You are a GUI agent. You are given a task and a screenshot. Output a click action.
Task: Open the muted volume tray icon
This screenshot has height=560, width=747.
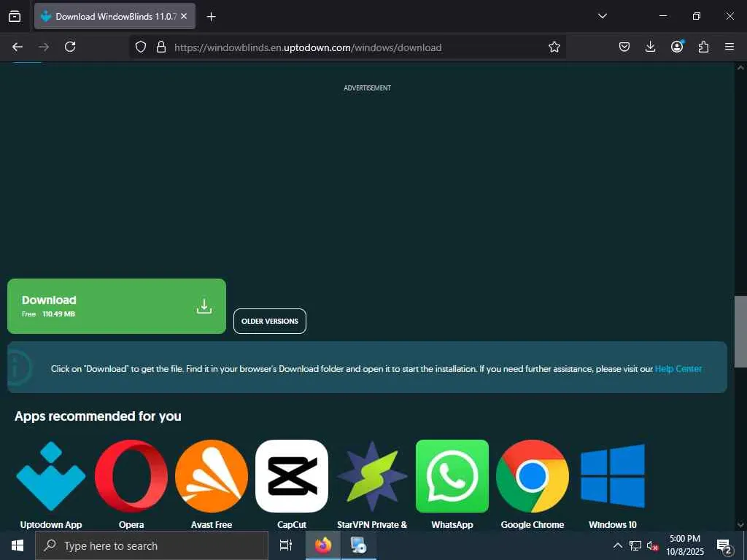pos(653,545)
